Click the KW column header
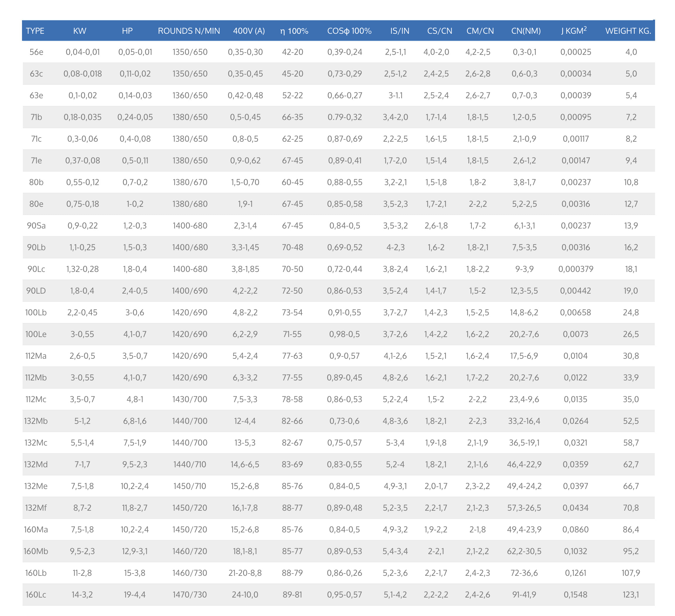The image size is (675, 616). (80, 31)
